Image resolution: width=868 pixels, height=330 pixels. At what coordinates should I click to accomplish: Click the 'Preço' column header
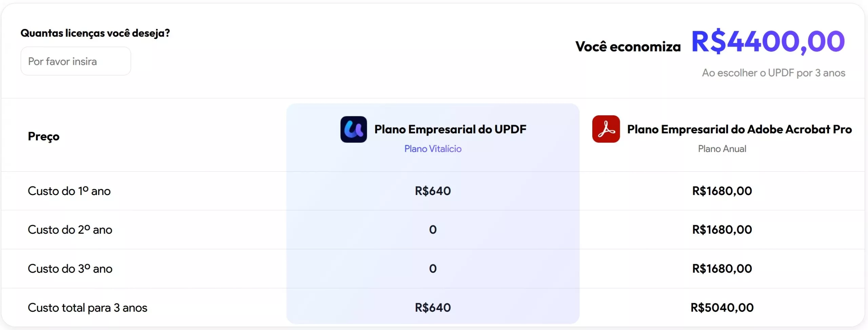tap(44, 136)
